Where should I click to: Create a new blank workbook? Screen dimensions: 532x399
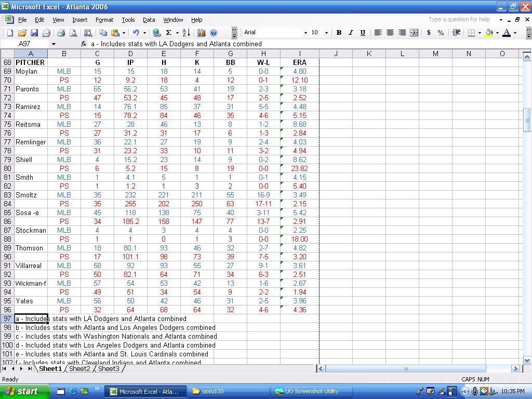[10, 33]
